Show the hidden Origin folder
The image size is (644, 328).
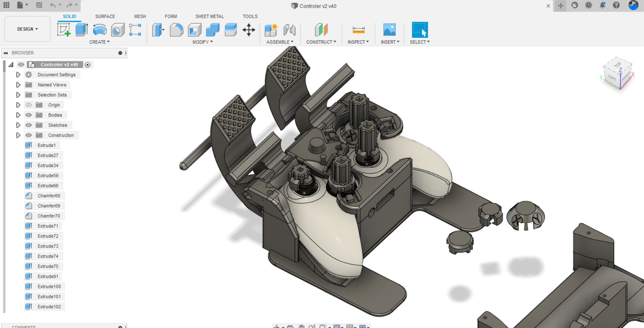[29, 105]
